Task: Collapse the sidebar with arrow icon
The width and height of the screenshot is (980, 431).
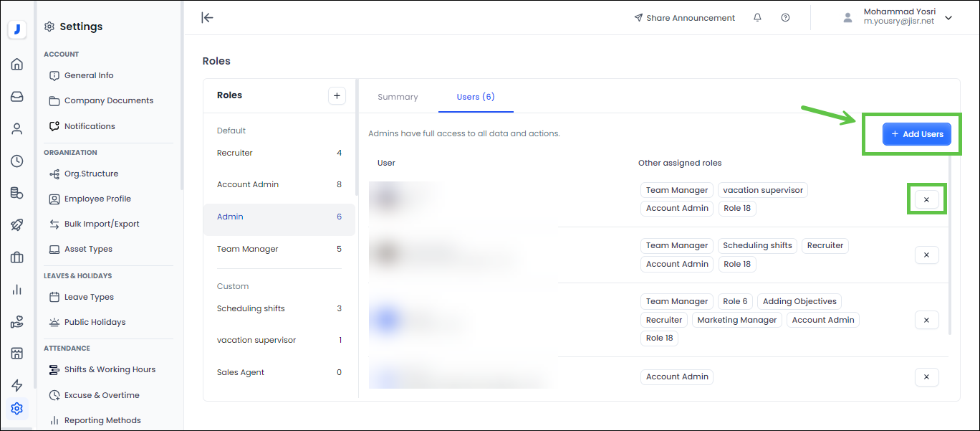Action: pos(207,18)
